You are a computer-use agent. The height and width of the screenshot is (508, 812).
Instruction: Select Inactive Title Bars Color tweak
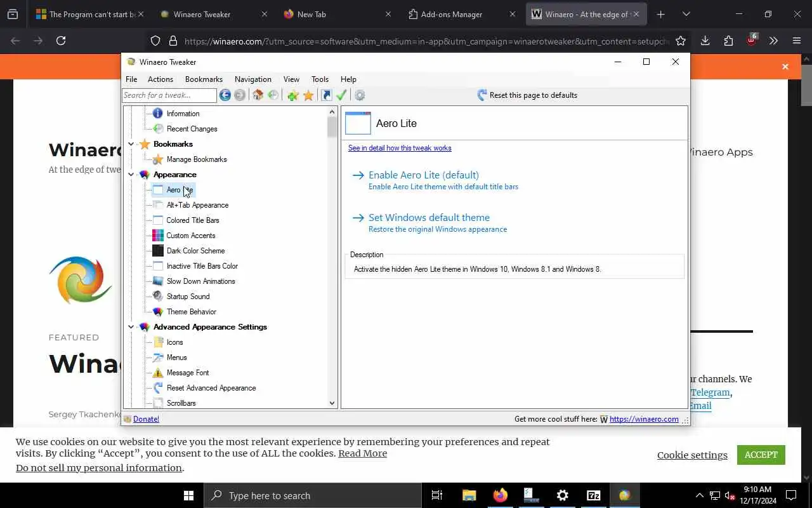(202, 266)
